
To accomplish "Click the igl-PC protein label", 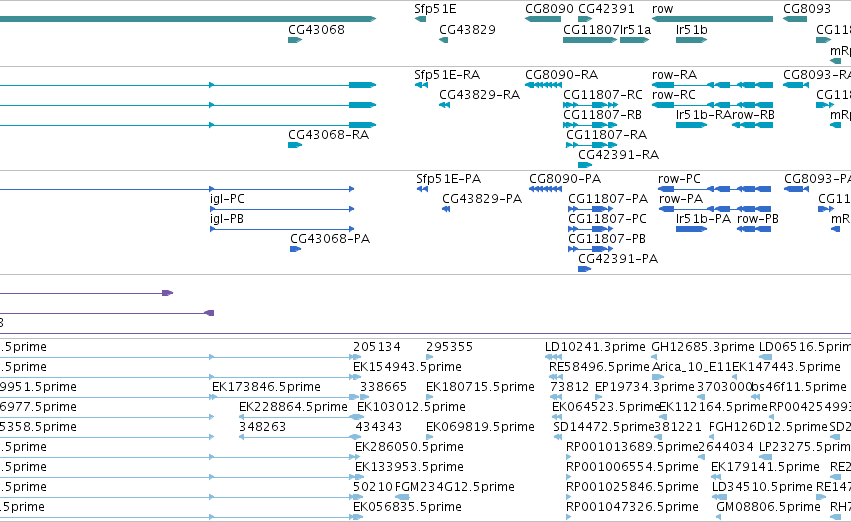I will click(x=227, y=199).
